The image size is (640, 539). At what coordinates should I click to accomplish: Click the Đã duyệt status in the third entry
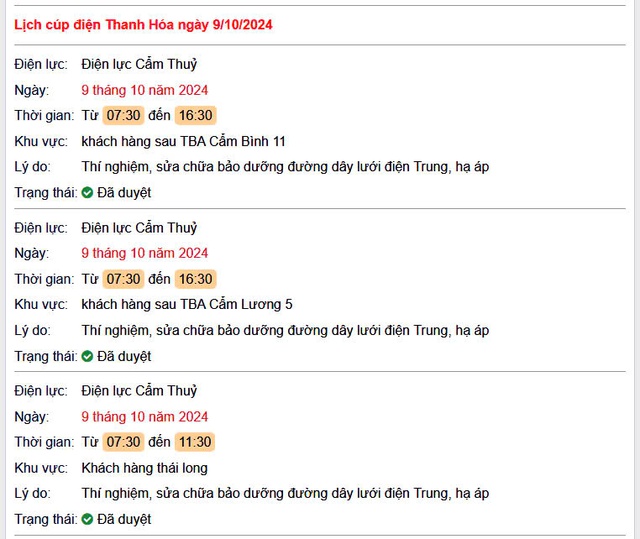[124, 519]
